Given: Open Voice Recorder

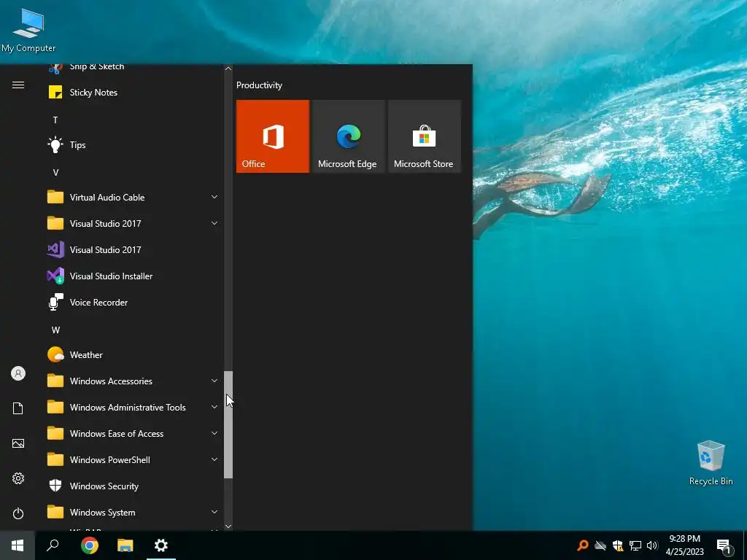Looking at the screenshot, I should [133, 303].
